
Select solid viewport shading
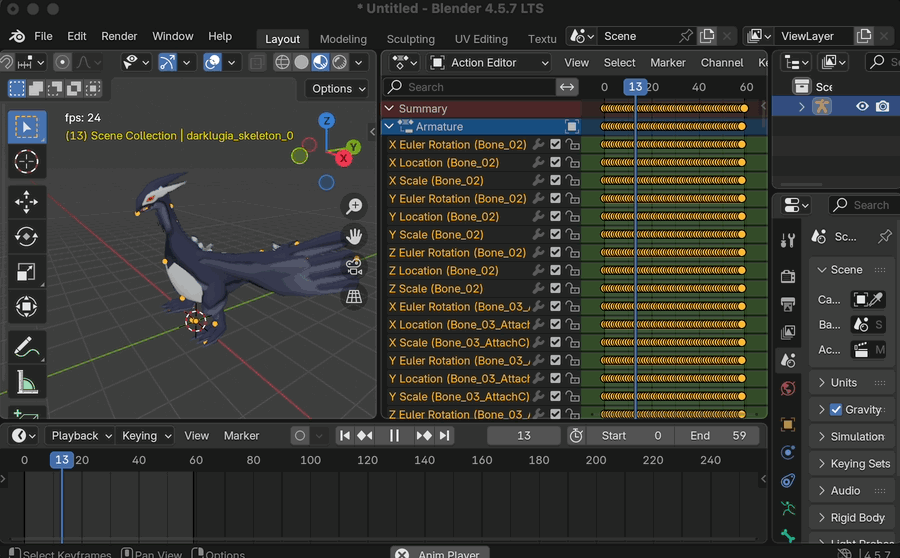coord(301,62)
